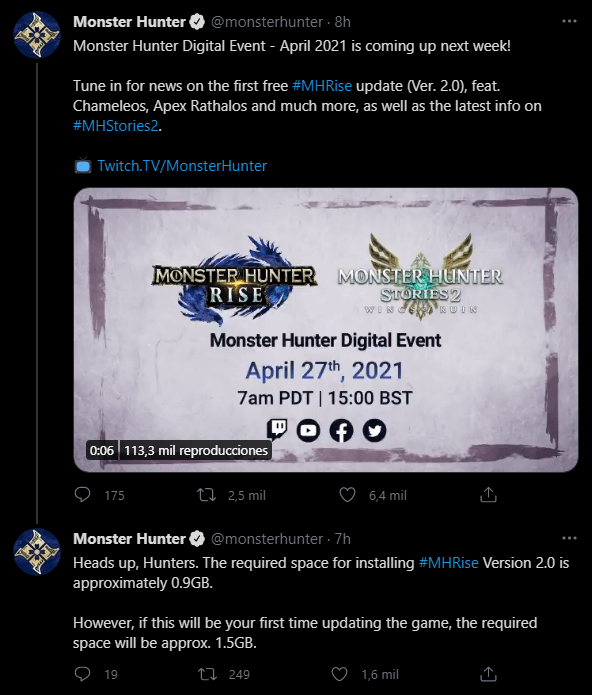Open @monsterhunter handle on second tweet
592x695 pixels.
[267, 539]
